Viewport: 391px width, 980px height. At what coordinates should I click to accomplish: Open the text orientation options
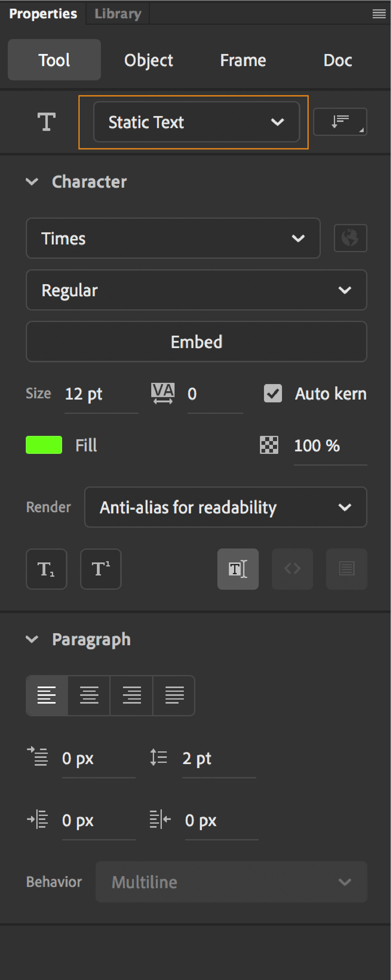click(340, 122)
